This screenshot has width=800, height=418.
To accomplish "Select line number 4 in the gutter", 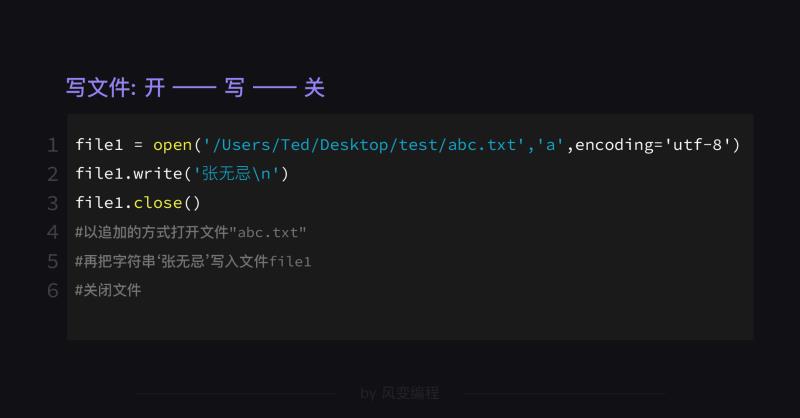I will click(52, 232).
